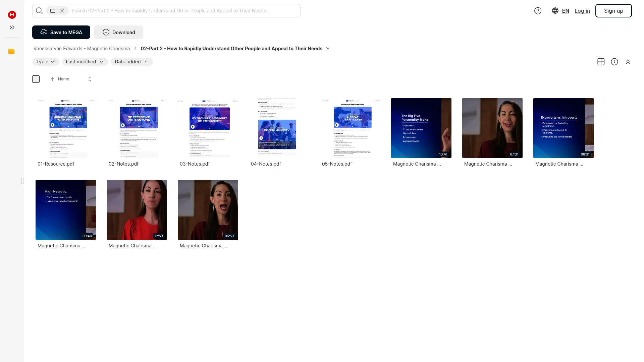Open the 12:53 video thumbnail

coord(137,210)
